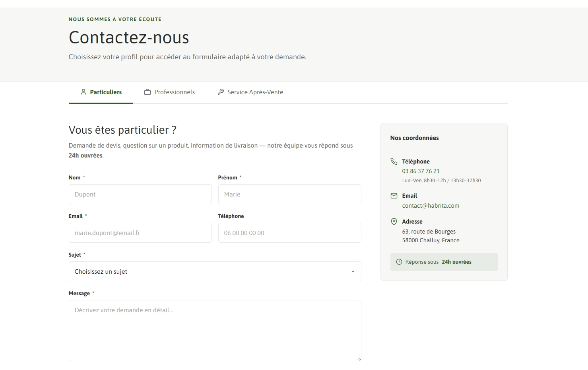588x370 pixels.
Task: Open the Sujet dropdown
Action: click(x=215, y=271)
